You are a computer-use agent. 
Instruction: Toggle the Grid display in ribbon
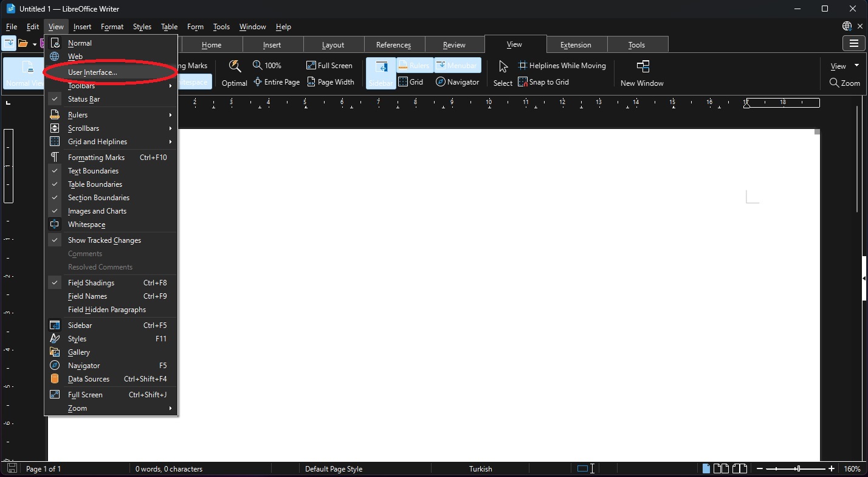[x=410, y=82]
